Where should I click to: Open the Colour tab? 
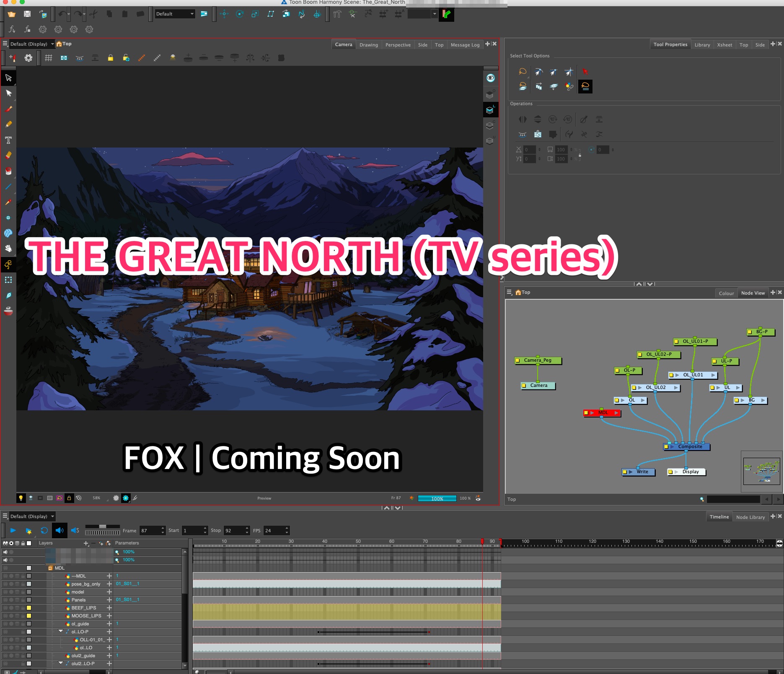(726, 293)
